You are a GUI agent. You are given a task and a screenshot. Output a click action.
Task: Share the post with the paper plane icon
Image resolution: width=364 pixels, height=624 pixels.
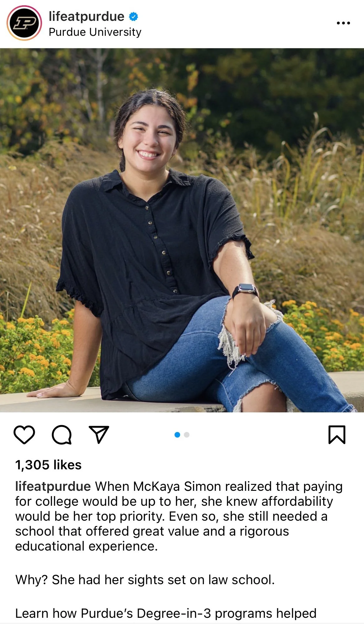point(99,434)
